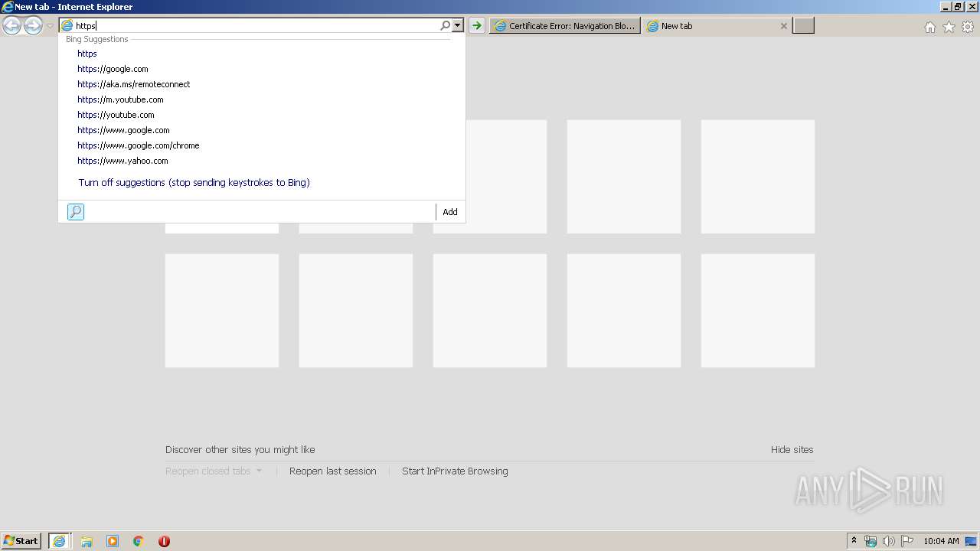This screenshot has height=551, width=980.
Task: Click the red antivirus taskbar icon
Action: [164, 541]
